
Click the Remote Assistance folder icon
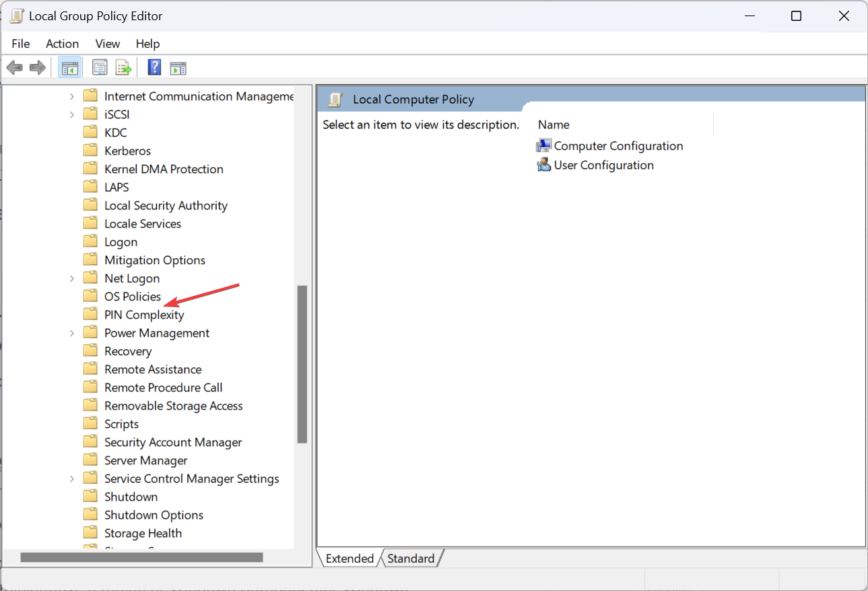(90, 369)
